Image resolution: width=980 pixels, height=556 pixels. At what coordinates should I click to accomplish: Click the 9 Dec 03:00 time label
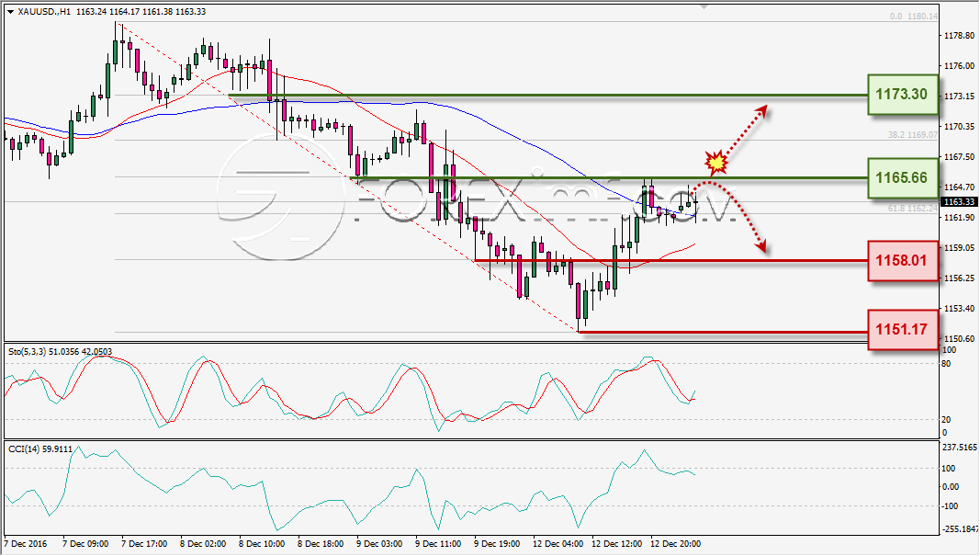pos(379,544)
